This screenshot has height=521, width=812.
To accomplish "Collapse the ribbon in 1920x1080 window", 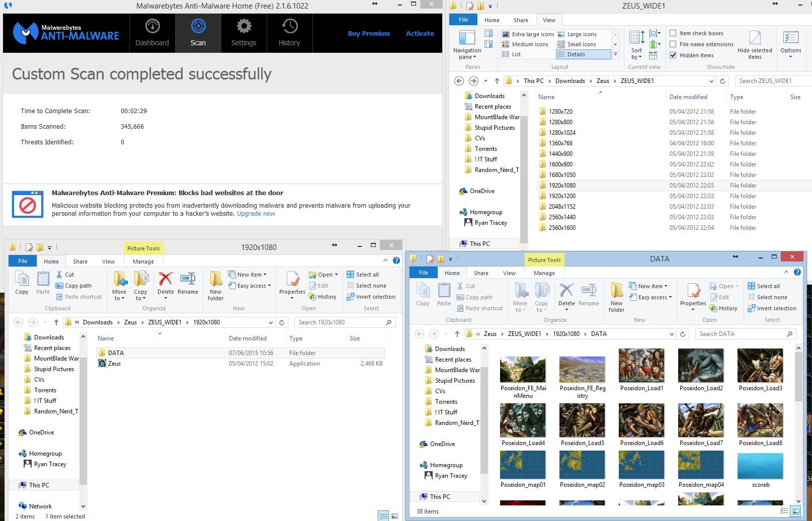I will [x=385, y=260].
